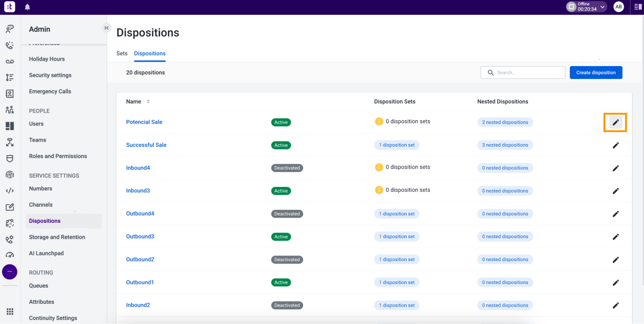
Task: Click the developer code brackets icon
Action: 10,191
